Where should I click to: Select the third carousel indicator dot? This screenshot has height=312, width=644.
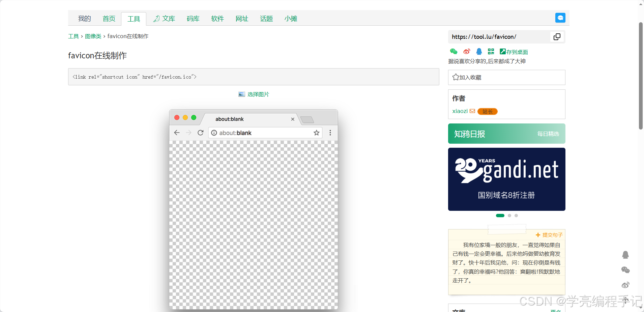point(516,216)
